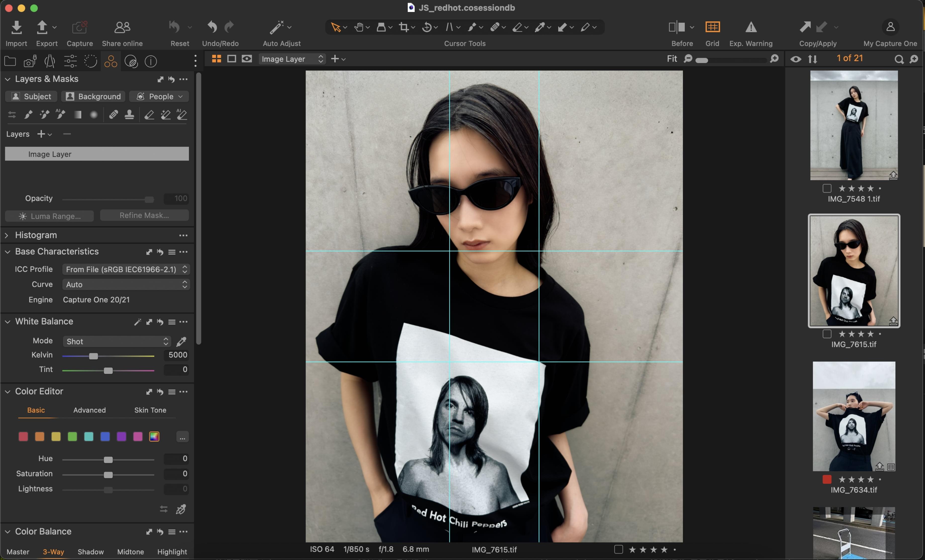
Task: Open thumbnail IMG_7634.tif
Action: [854, 416]
